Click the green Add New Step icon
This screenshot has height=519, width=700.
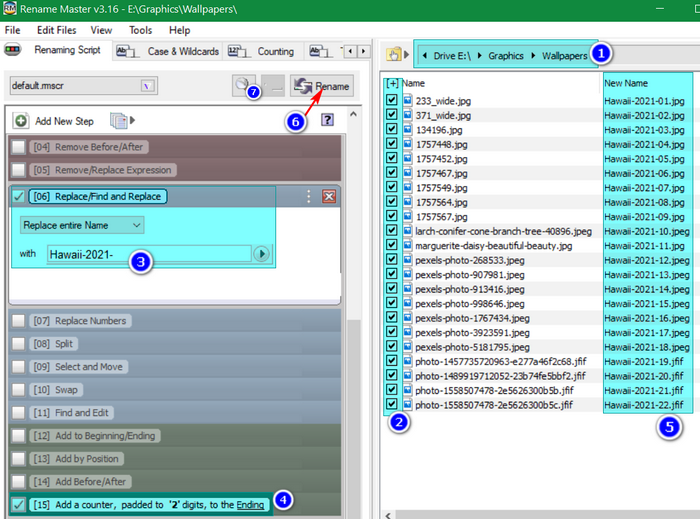21,121
